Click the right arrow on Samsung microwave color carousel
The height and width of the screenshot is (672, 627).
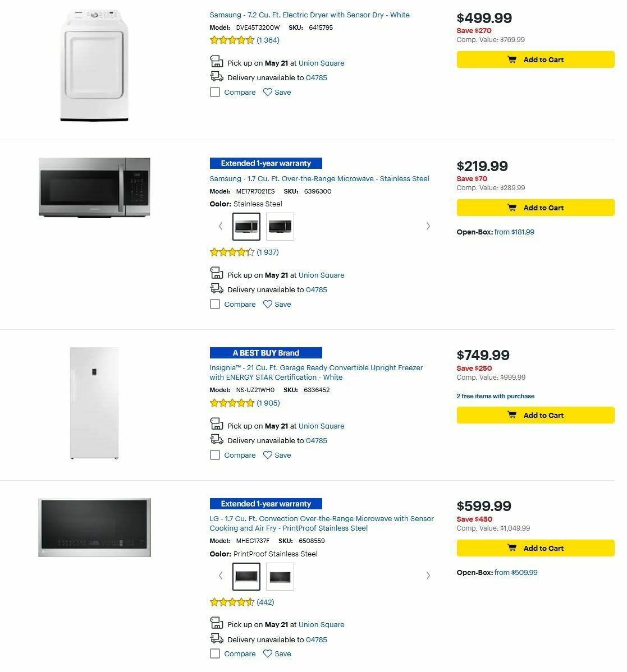point(428,226)
